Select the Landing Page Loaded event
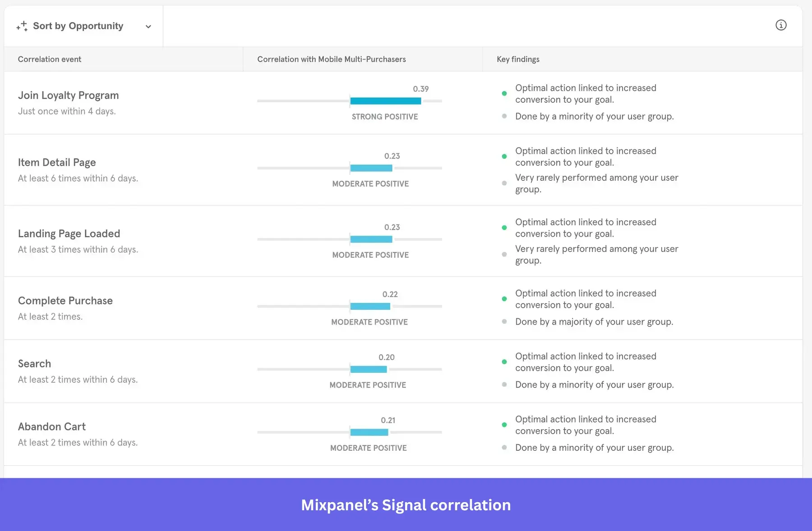Screen dimensions: 812x531 pos(69,233)
